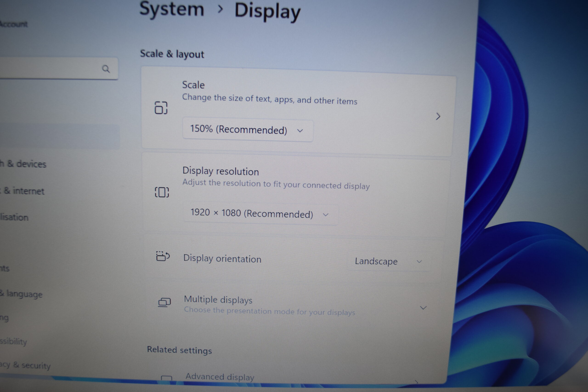588x392 pixels.
Task: Click the Display breadcrumb title
Action: (268, 12)
